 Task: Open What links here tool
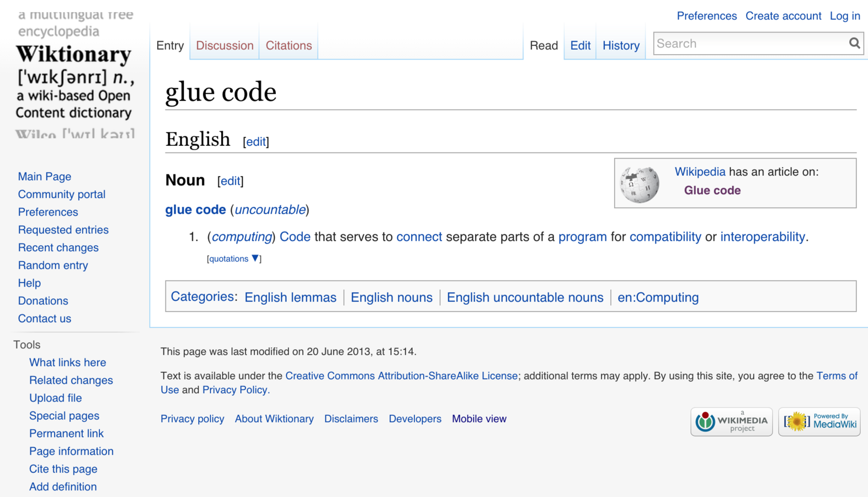pyautogui.click(x=67, y=363)
